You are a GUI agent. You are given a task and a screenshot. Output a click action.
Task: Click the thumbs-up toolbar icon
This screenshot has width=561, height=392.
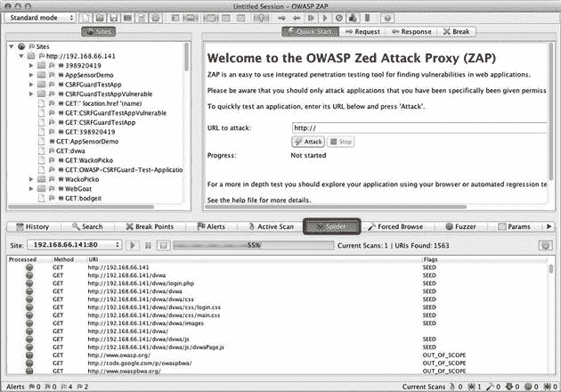pos(353,18)
